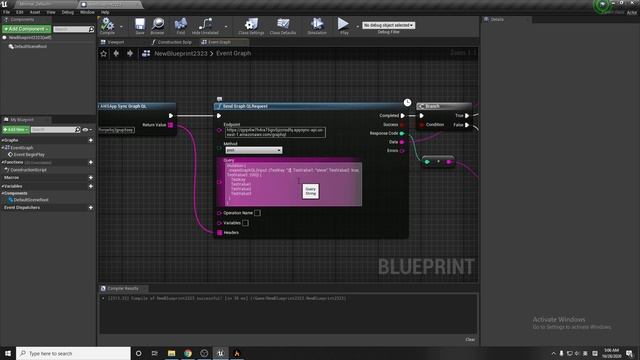Image resolution: width=640 pixels, height=360 pixels.
Task: Toggle the Branch Condition pin
Action: 422,124
